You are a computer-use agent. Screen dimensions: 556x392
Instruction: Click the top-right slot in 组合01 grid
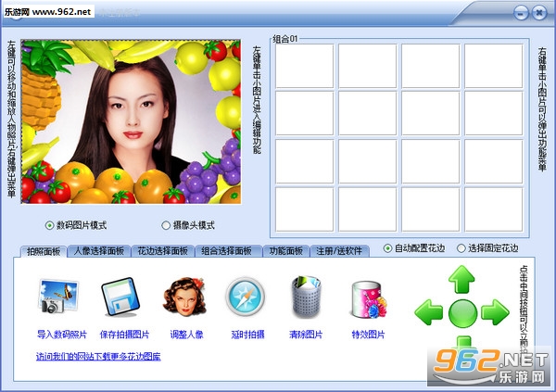[x=494, y=66]
